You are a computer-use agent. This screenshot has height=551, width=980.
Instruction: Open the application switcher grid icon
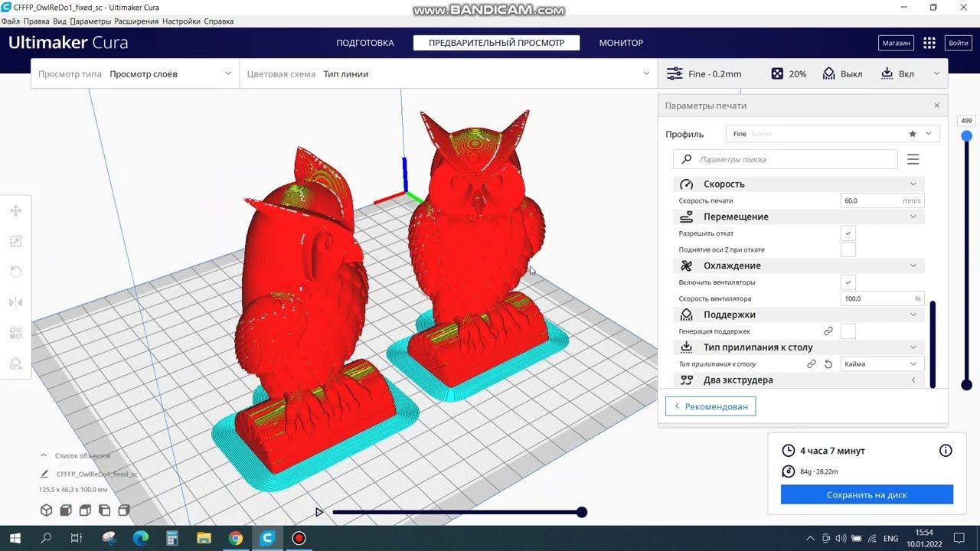pos(929,43)
